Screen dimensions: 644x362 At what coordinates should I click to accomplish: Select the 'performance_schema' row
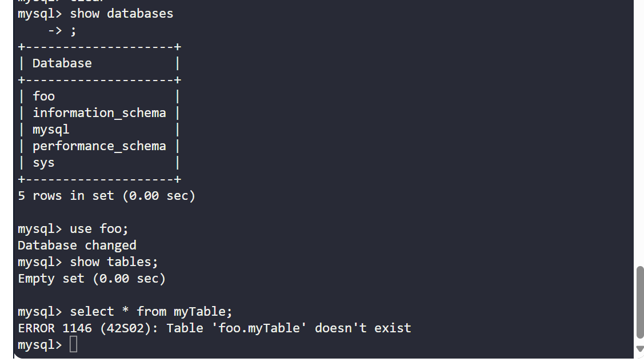tap(98, 146)
